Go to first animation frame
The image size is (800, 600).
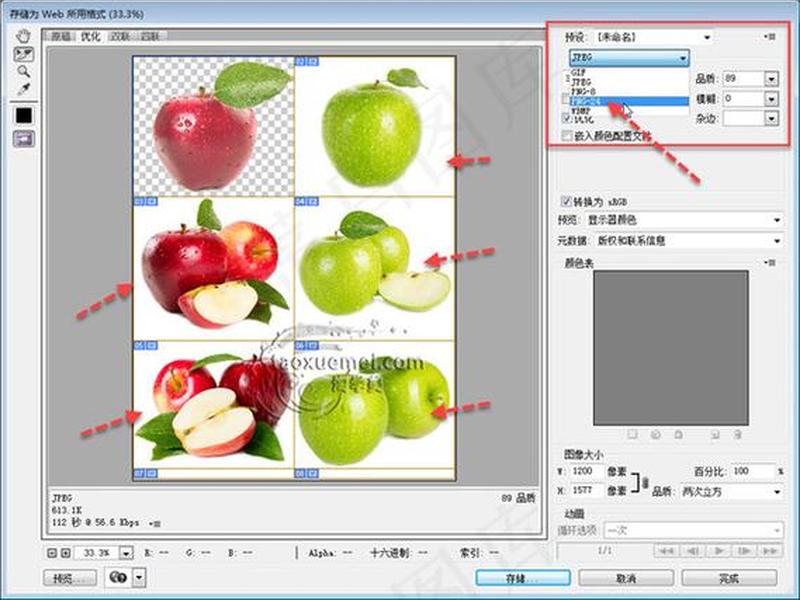666,551
